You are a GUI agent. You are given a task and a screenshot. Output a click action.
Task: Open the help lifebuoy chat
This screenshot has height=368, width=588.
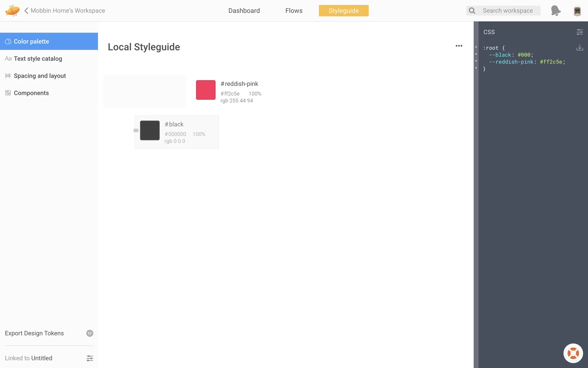[x=573, y=353]
